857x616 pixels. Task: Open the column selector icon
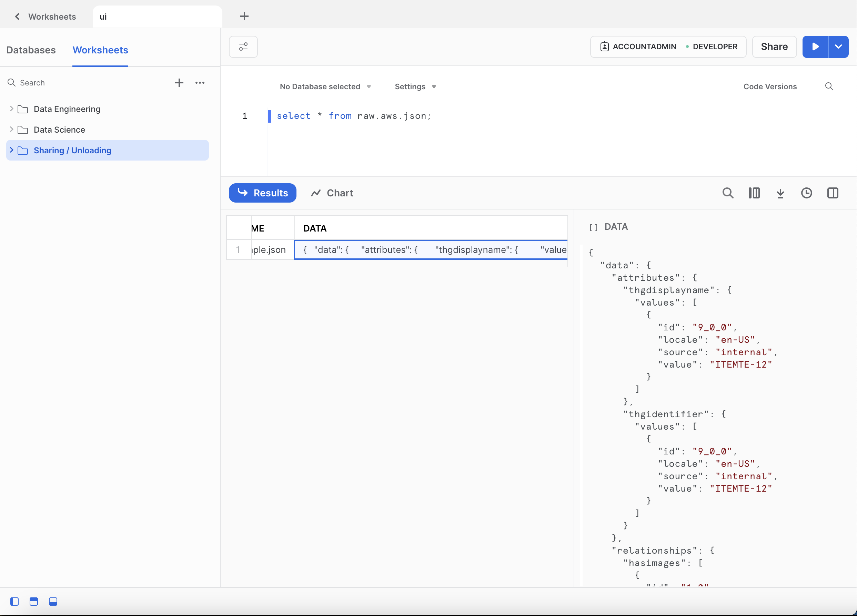tap(754, 193)
